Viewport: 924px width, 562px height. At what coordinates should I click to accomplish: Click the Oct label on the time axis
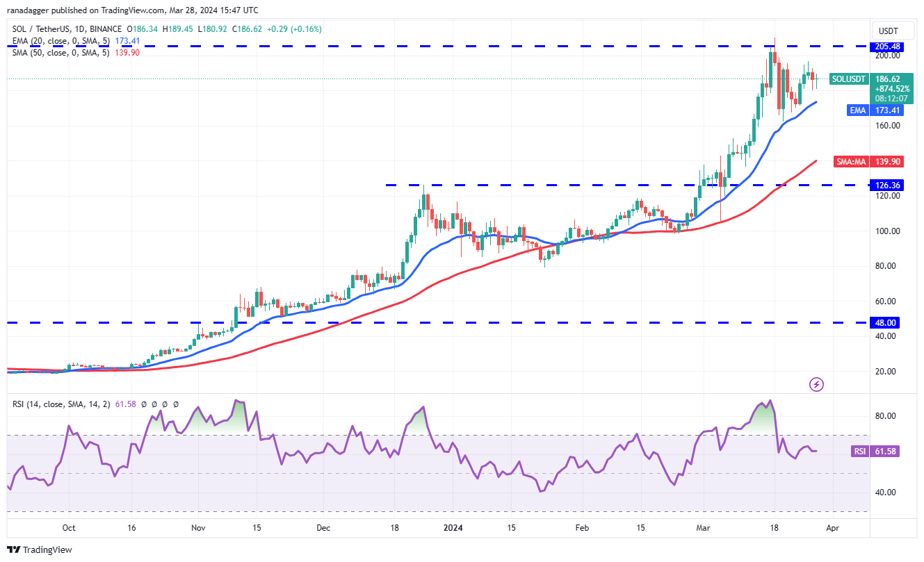pyautogui.click(x=68, y=528)
